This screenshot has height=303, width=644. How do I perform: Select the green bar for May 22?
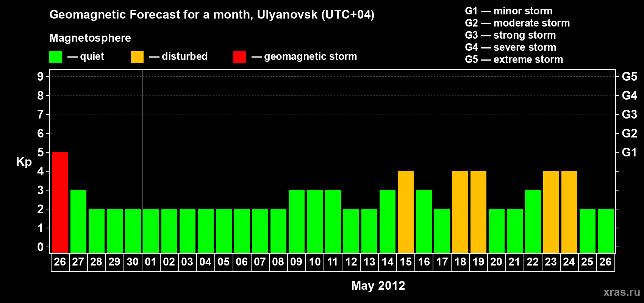coord(533,221)
